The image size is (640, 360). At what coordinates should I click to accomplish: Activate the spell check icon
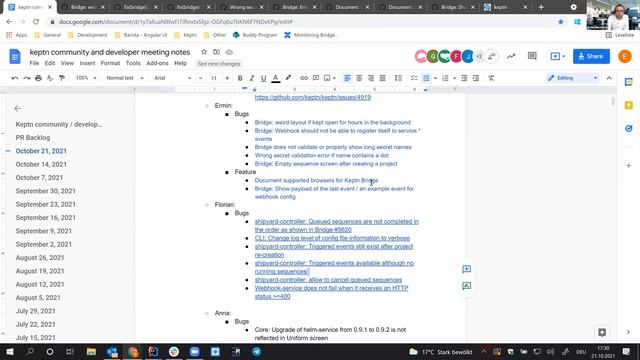[x=50, y=78]
